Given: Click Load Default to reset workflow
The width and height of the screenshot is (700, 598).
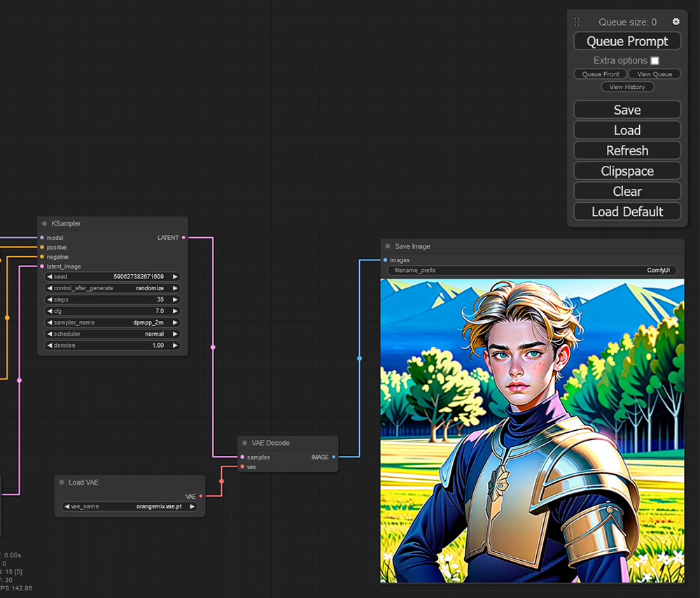Looking at the screenshot, I should coord(627,212).
